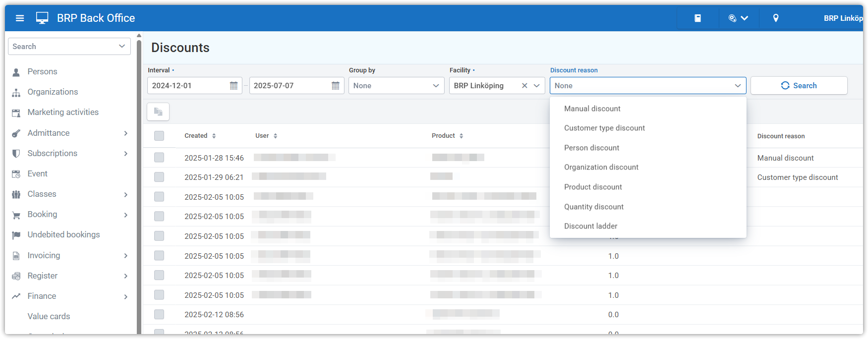The image size is (868, 339).
Task: Check the 2025-01-29 06:21 row checkbox
Action: [x=159, y=177]
